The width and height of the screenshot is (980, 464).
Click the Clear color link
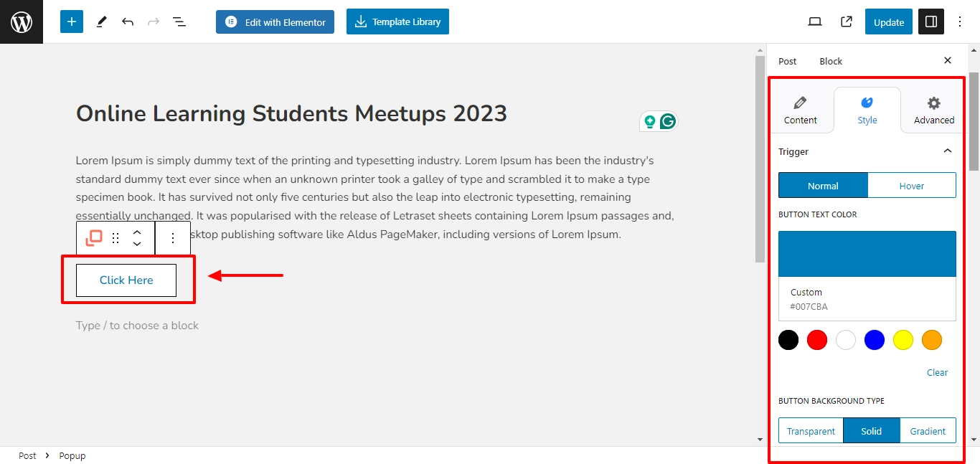pos(937,372)
